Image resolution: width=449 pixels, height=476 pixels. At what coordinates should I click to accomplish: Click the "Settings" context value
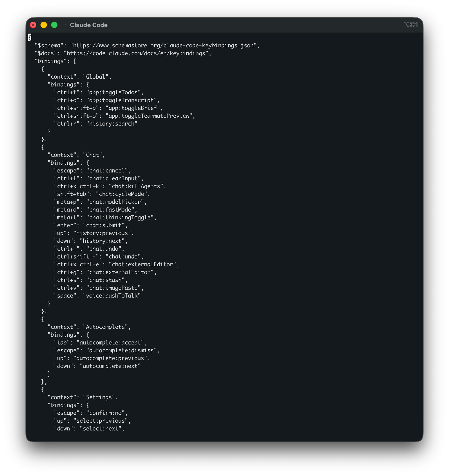click(99, 397)
